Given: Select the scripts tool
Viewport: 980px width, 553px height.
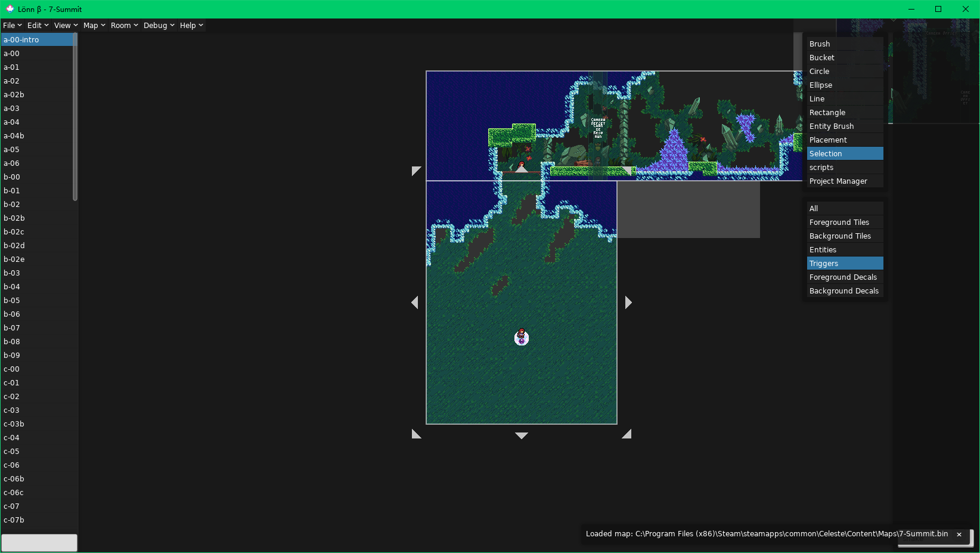Looking at the screenshot, I should click(x=845, y=168).
